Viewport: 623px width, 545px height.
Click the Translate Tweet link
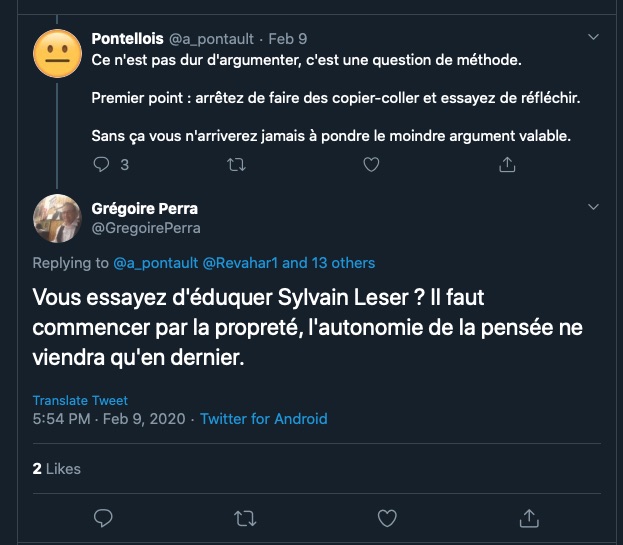(80, 400)
